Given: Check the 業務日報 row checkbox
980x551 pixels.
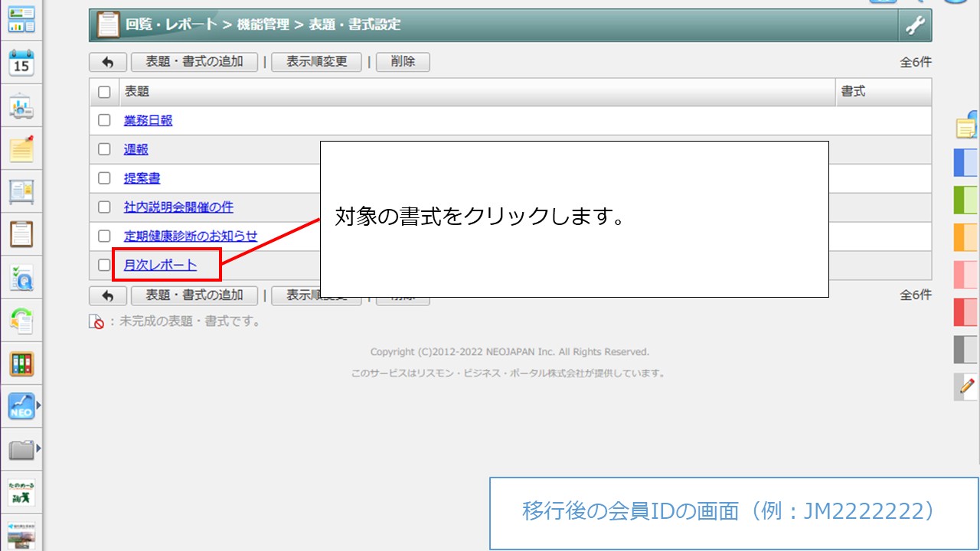Looking at the screenshot, I should point(104,120).
